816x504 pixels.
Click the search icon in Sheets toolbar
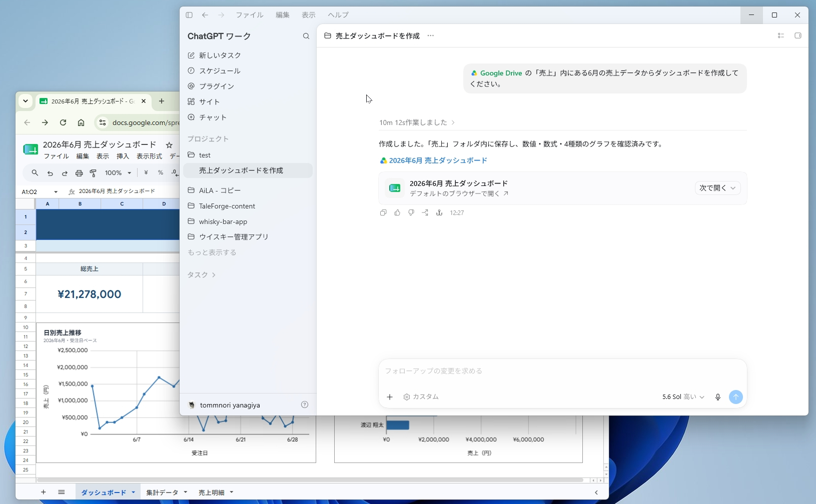click(x=35, y=173)
